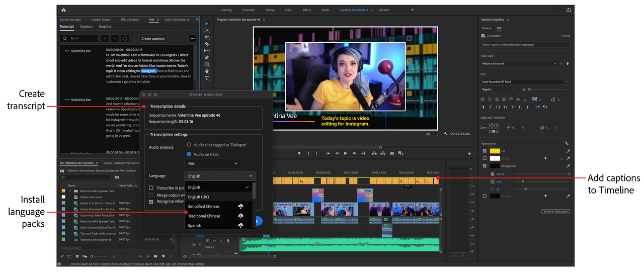Select the Slip tool
The height and width of the screenshot is (273, 644).
tap(206, 51)
